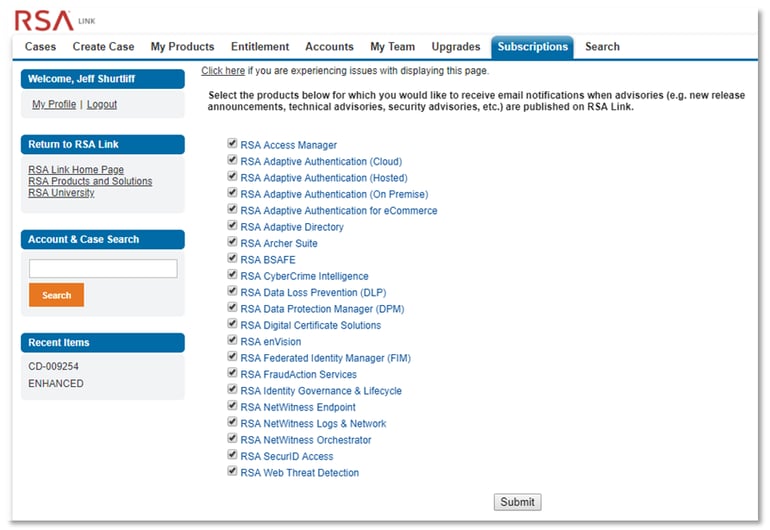
Task: Select the Subscriptions tab
Action: (x=532, y=47)
